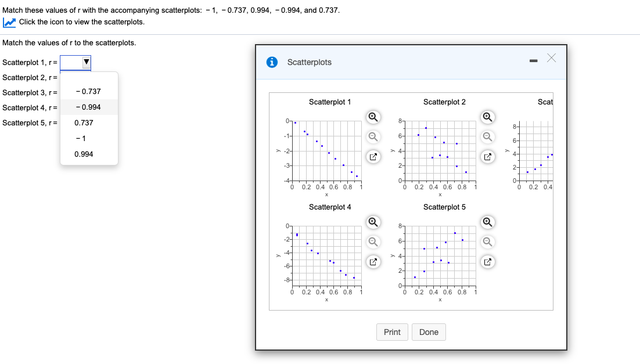Click the 'Match the values of r to the scatterplots.' text
The image size is (640, 364).
tap(69, 43)
